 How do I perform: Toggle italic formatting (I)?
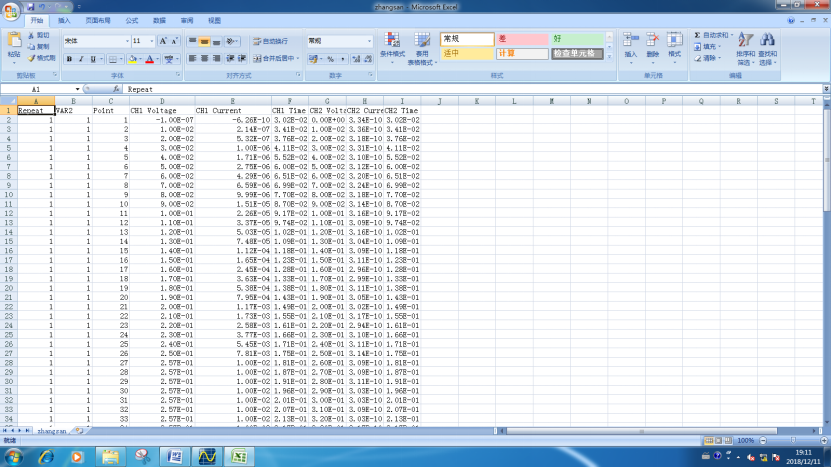[81, 59]
